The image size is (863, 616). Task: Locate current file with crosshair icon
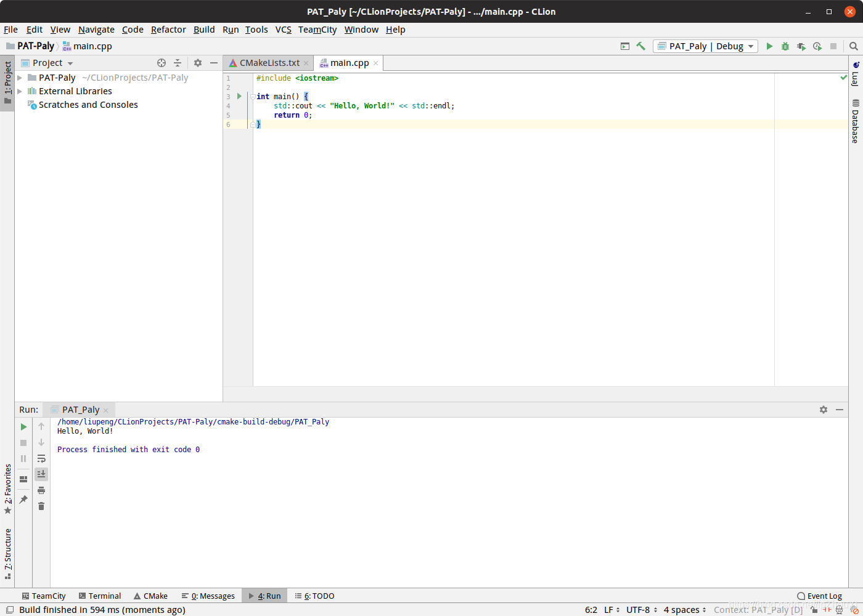click(162, 63)
